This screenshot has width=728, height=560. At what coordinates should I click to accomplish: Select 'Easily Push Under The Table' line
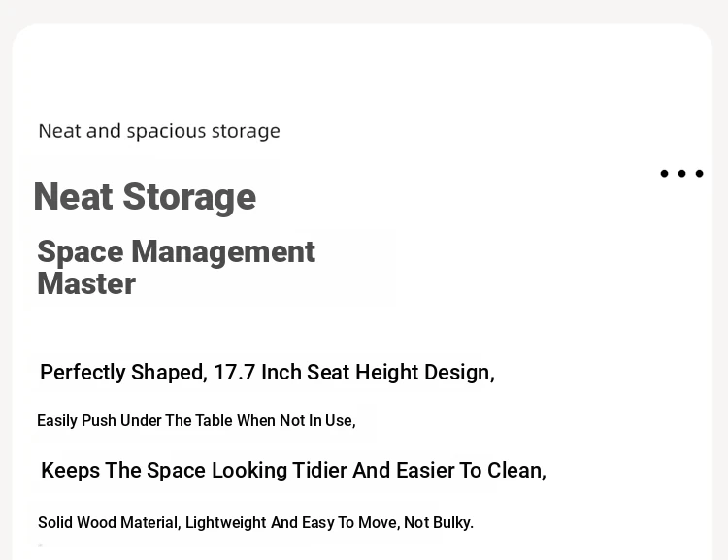[x=196, y=420]
